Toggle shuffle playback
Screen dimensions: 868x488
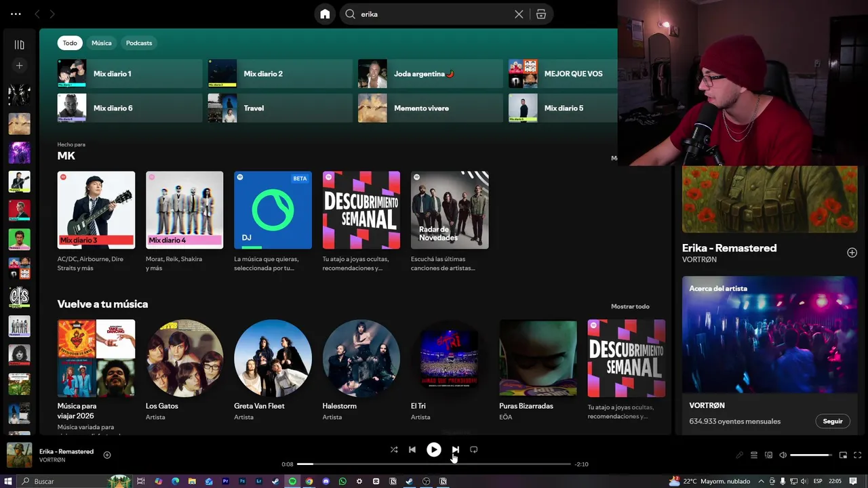[394, 449]
